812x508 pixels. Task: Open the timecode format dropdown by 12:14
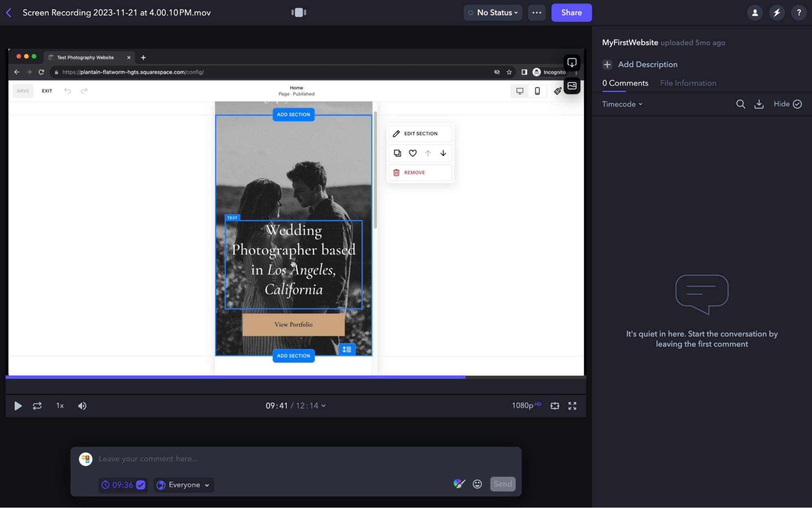[x=323, y=406]
